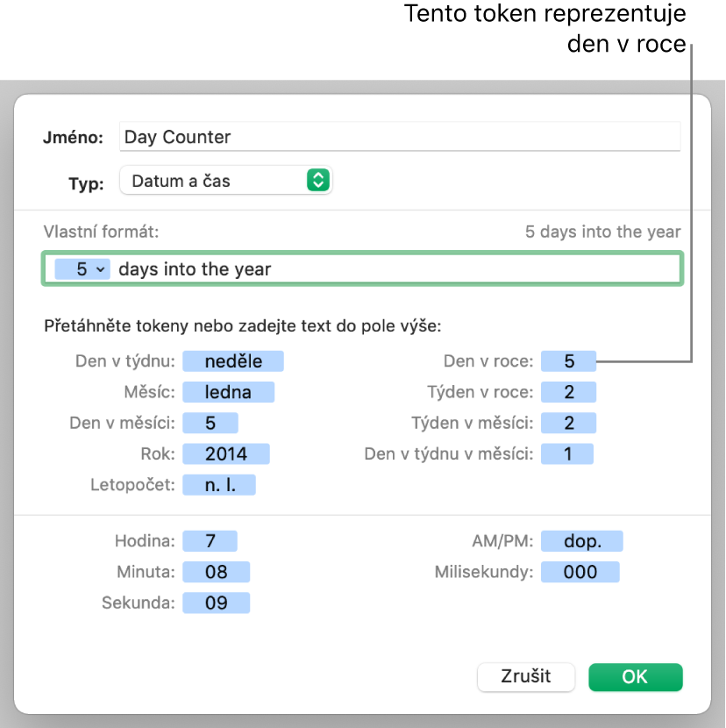726x728 pixels.
Task: Select the Hodina token
Action: point(210,541)
